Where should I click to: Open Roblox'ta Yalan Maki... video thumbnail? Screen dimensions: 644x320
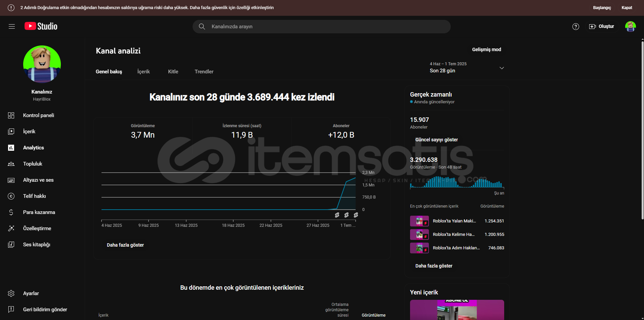[x=419, y=221]
